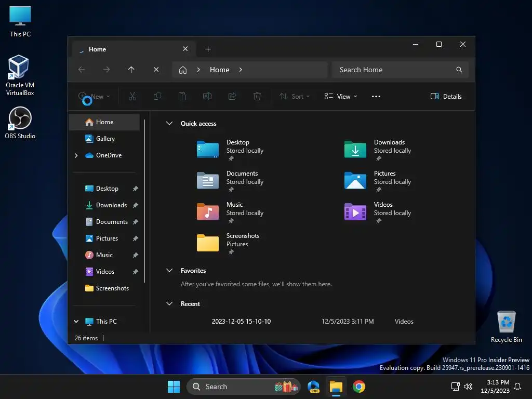The image size is (532, 399).
Task: Open OBS Studio desktop shortcut
Action: pos(20,123)
